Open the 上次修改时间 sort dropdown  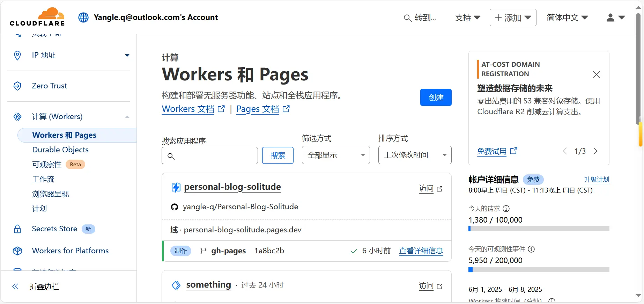[415, 155]
